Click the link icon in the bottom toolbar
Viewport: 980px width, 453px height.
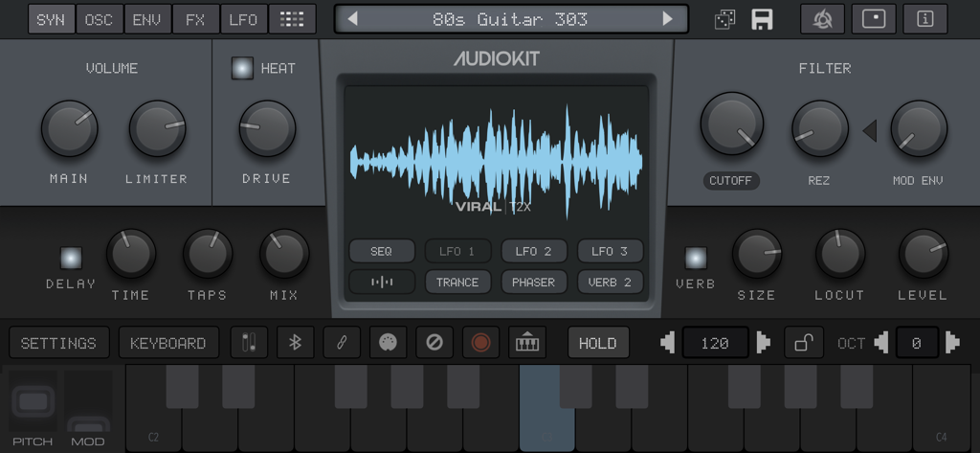342,342
